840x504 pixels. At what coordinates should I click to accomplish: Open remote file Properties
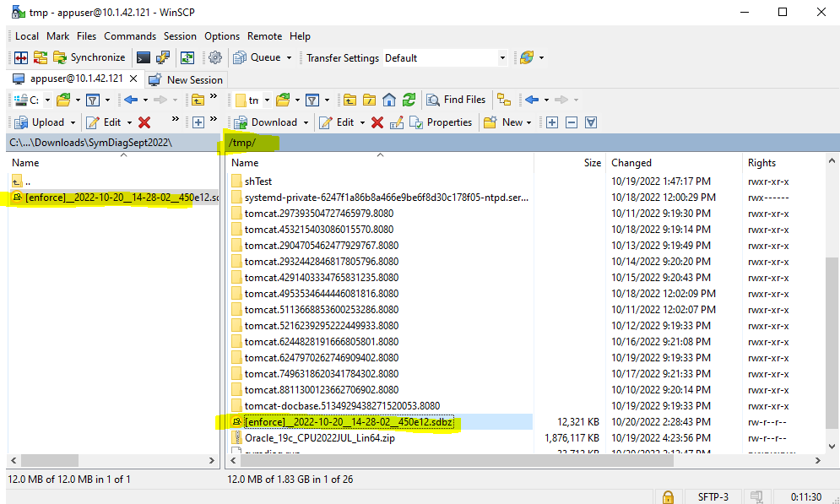441,122
